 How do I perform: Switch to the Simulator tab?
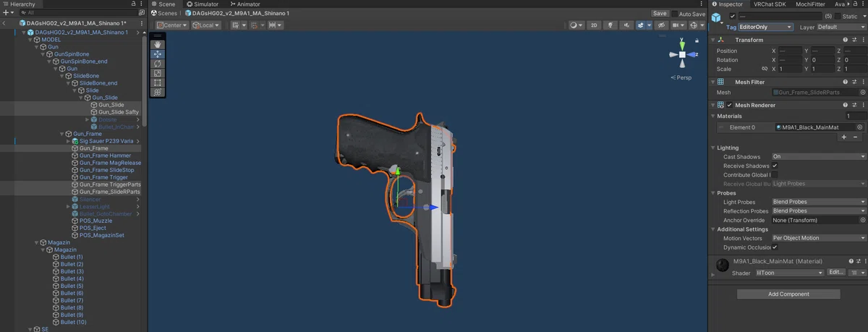(202, 4)
